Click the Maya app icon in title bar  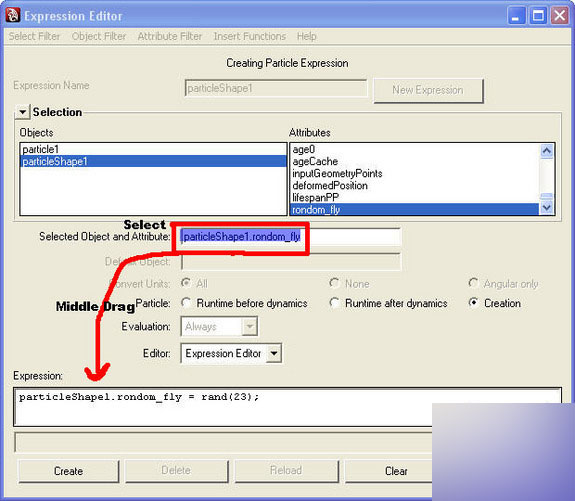coord(12,15)
